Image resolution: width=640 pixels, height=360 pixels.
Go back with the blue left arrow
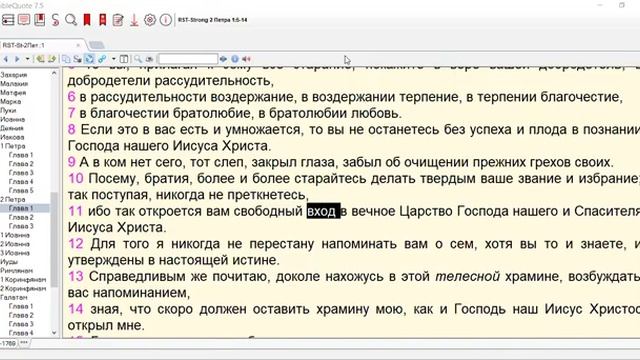click(6, 59)
